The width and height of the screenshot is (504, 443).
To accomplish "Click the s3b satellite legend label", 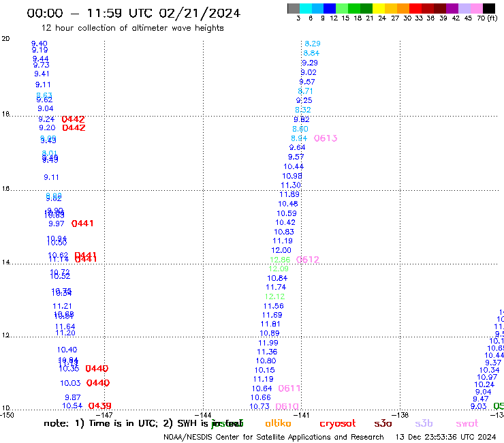I will [424, 423].
